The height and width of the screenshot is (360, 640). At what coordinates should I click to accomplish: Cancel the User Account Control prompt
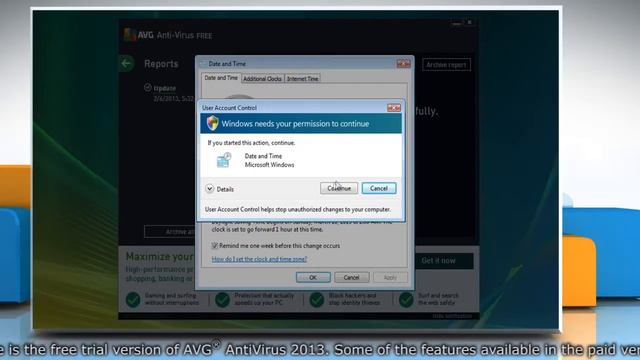379,188
